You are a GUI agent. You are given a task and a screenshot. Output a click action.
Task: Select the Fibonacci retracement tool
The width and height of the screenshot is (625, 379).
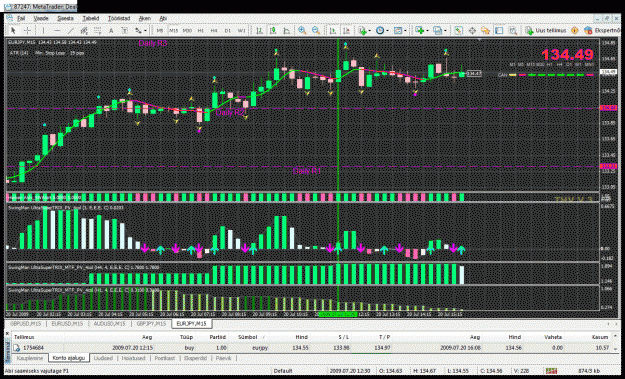pyautogui.click(x=97, y=30)
